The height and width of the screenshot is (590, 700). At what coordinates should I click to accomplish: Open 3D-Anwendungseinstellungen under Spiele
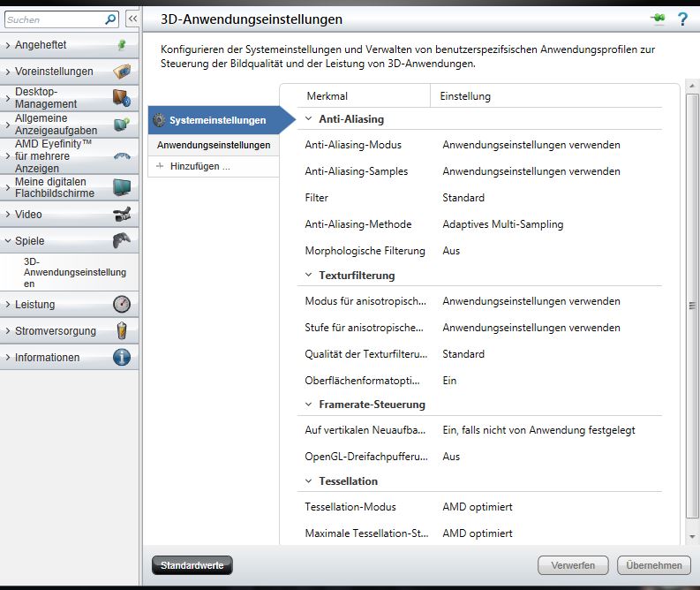pos(74,272)
